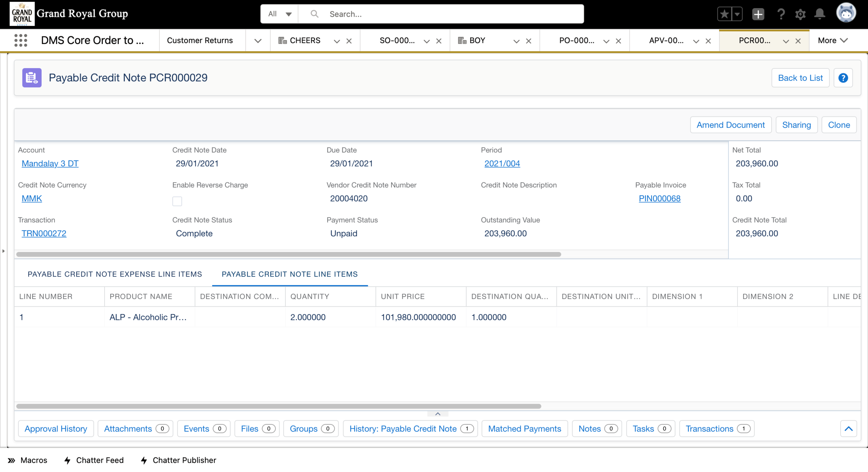This screenshot has height=472, width=868.
Task: Toggle the Enable Reverse Charge checkbox
Action: 177,201
